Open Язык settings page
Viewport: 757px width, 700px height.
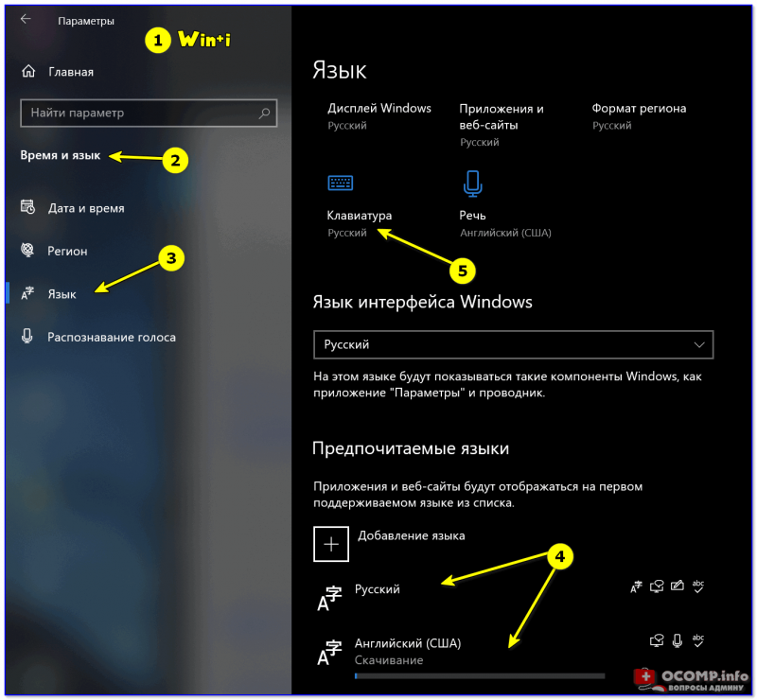[x=62, y=294]
